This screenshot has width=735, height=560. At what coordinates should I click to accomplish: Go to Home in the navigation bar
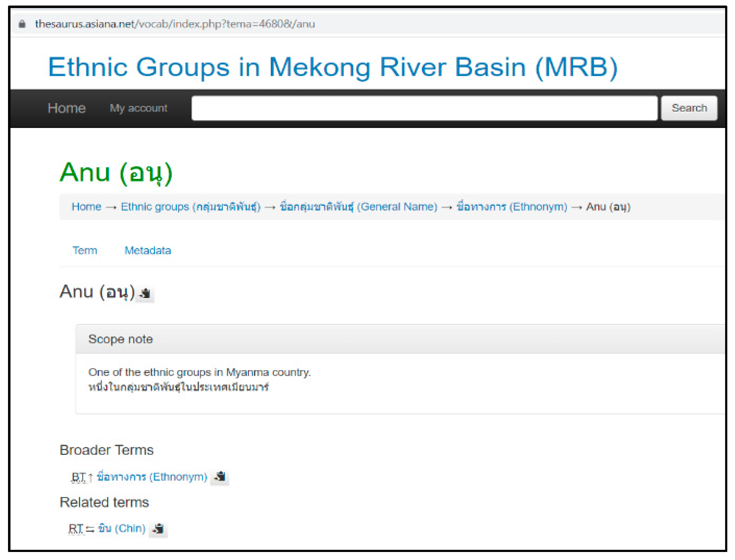[67, 108]
